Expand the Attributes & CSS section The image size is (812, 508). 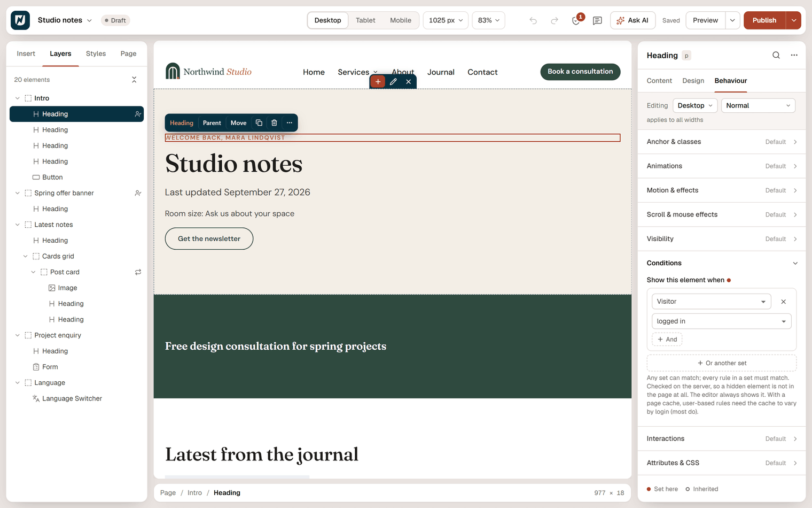[x=722, y=463]
